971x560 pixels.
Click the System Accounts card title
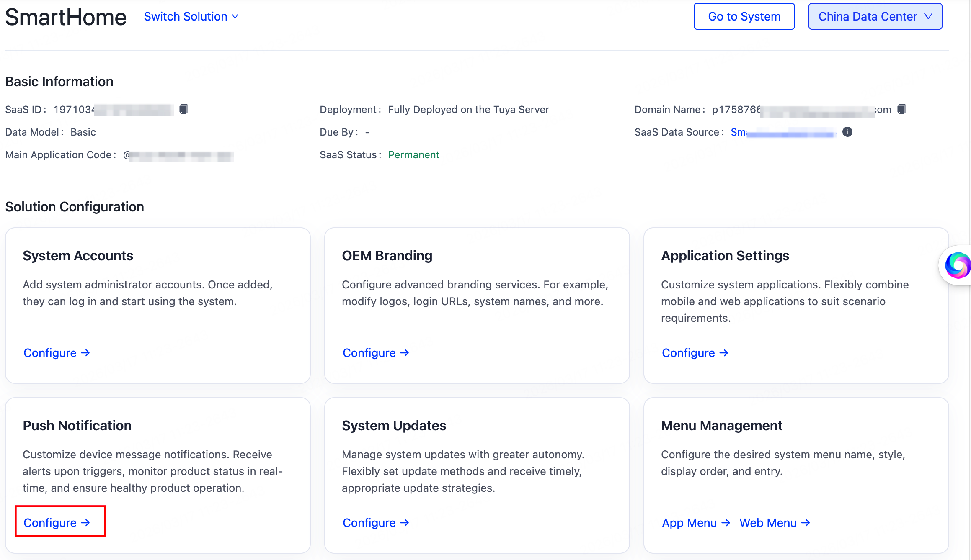tap(78, 256)
